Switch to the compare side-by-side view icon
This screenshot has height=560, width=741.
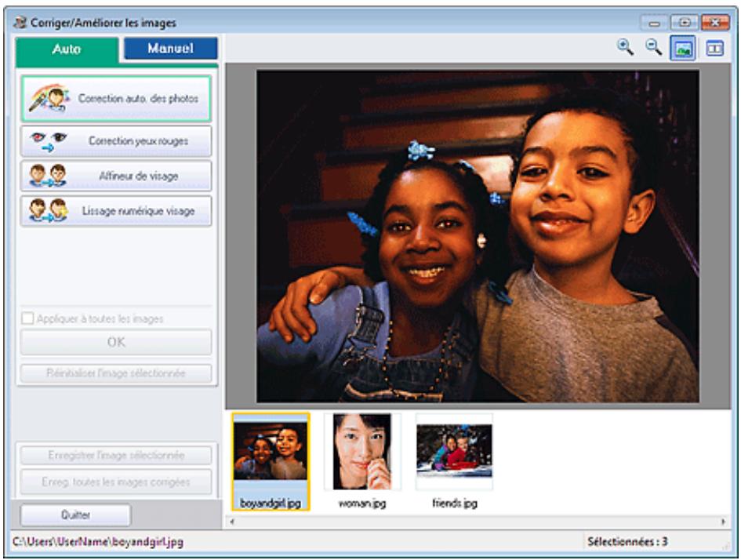pos(714,48)
